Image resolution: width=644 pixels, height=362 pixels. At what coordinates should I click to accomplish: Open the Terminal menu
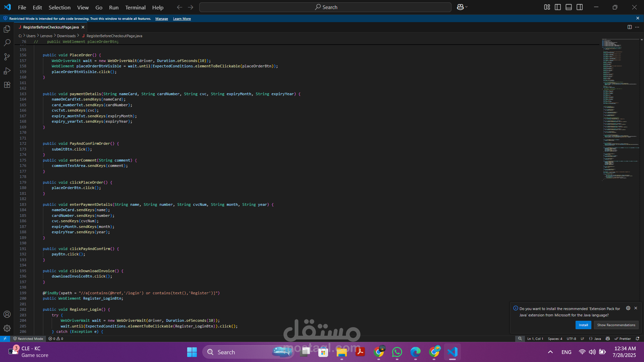[x=135, y=7]
